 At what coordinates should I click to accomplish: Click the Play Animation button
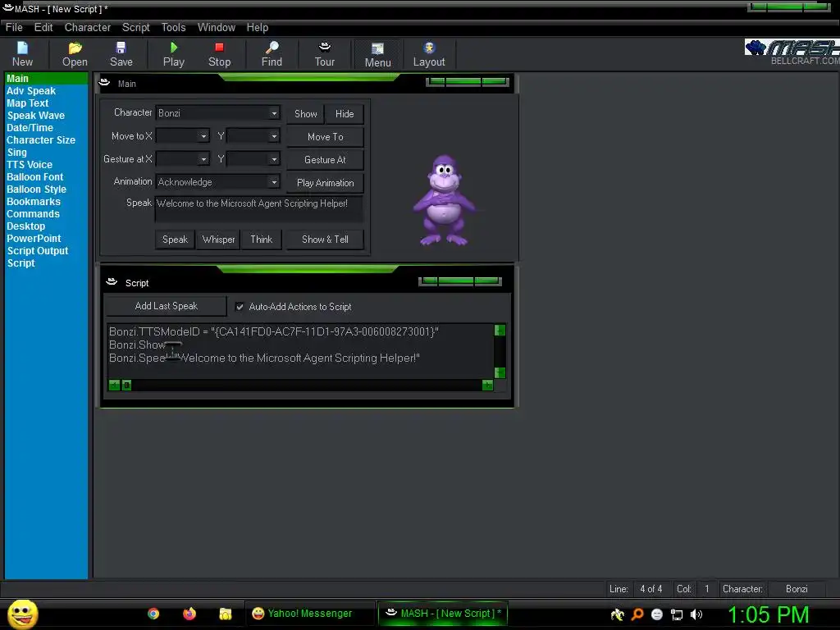pyautogui.click(x=325, y=183)
